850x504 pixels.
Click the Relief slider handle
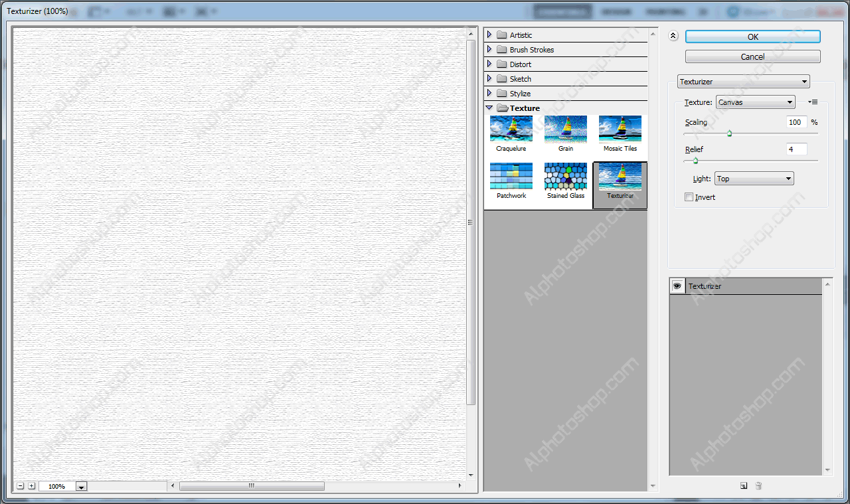coord(695,161)
